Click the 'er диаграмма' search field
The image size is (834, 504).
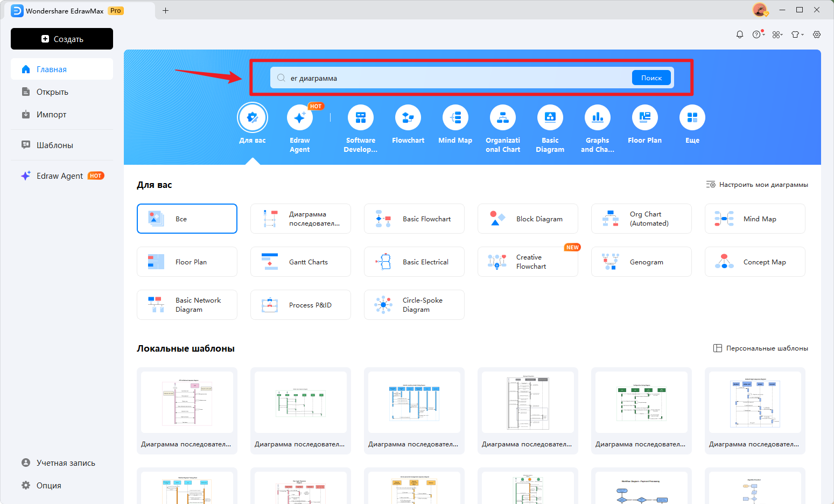coord(458,78)
